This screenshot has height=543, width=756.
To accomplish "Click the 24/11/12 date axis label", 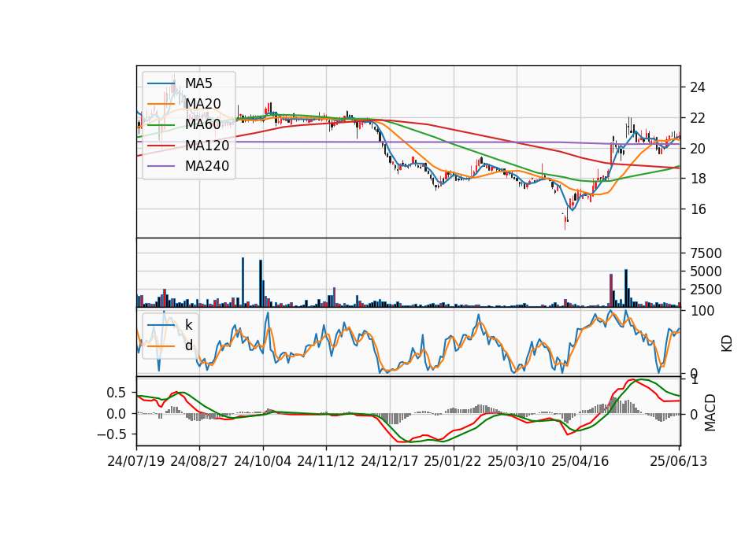I will 326,461.
